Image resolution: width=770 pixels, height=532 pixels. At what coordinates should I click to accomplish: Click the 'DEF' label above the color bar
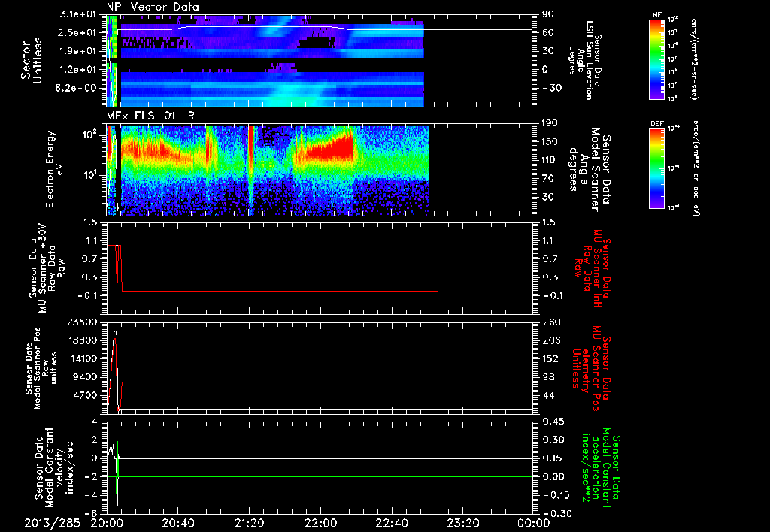point(657,124)
